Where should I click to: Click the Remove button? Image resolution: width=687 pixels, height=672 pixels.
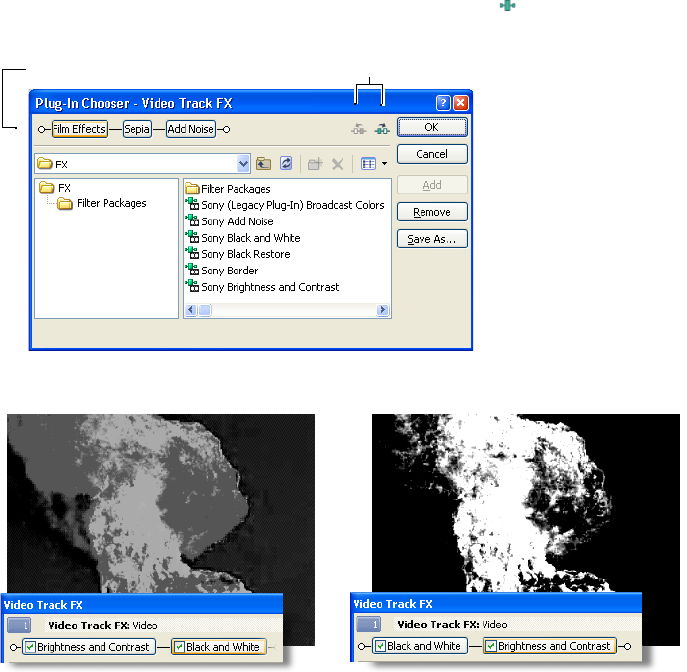[432, 212]
